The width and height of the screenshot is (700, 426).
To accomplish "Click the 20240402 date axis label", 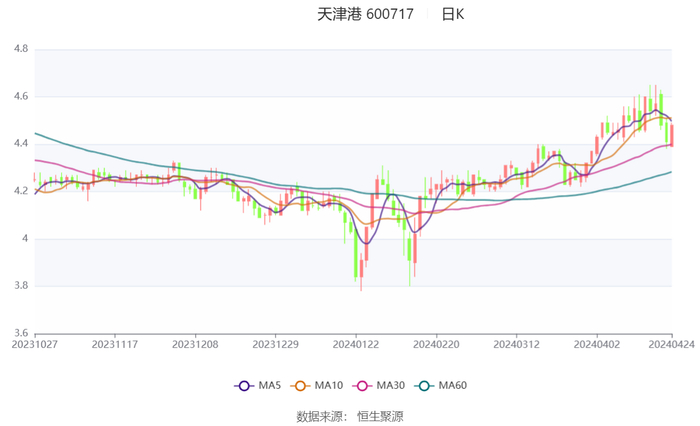I will click(x=596, y=343).
